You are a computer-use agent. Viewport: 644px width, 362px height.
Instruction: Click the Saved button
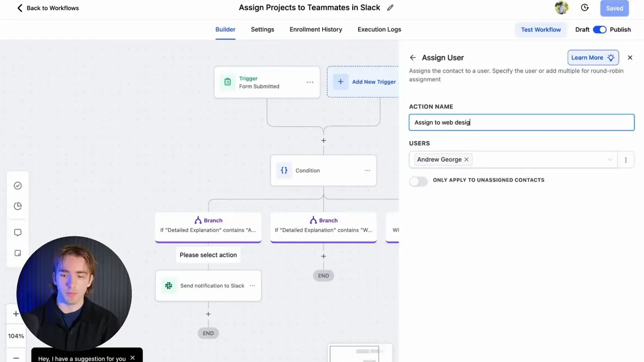tap(614, 8)
